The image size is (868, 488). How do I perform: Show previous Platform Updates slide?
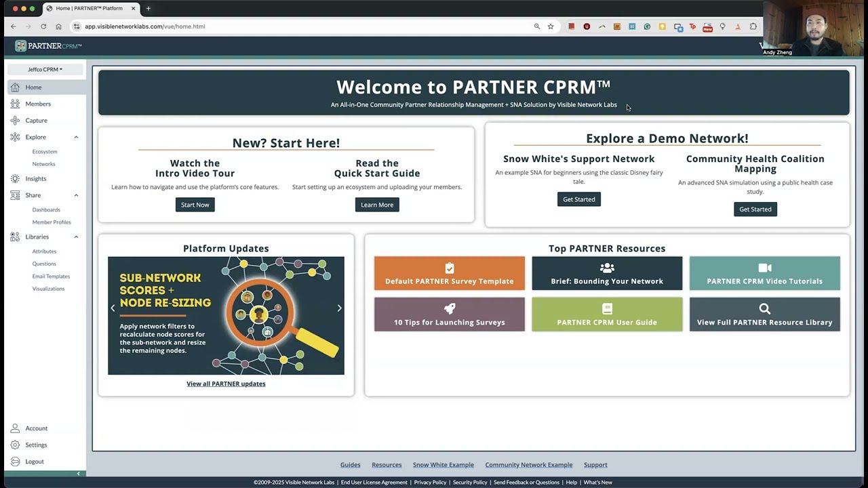(x=113, y=308)
